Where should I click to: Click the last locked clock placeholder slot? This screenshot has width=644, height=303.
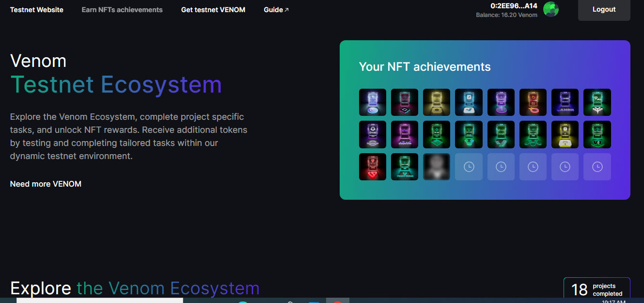click(597, 167)
